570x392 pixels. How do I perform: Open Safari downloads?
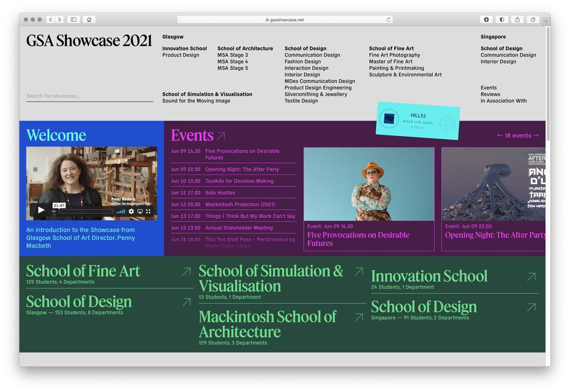[x=486, y=19]
